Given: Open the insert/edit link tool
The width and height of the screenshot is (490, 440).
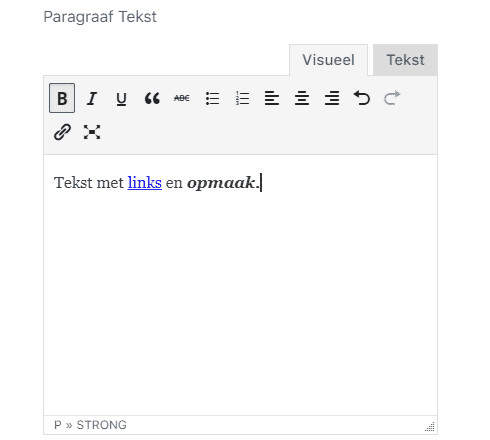Looking at the screenshot, I should tap(62, 132).
